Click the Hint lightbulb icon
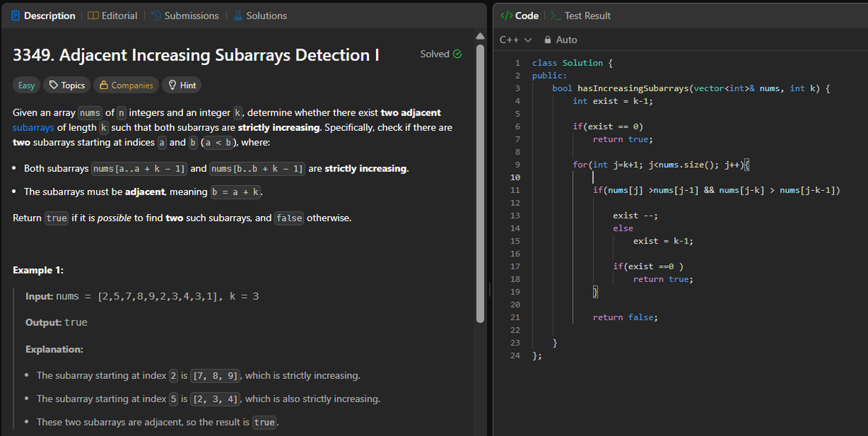 (172, 85)
